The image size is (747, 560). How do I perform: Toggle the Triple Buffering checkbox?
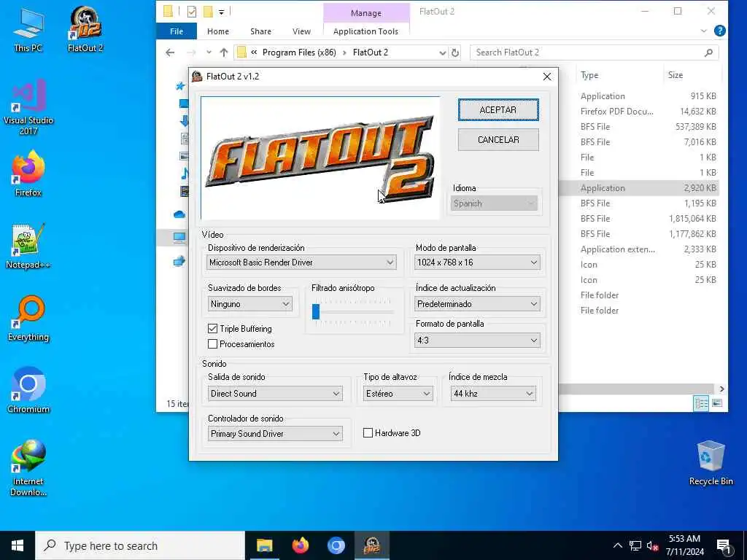212,329
